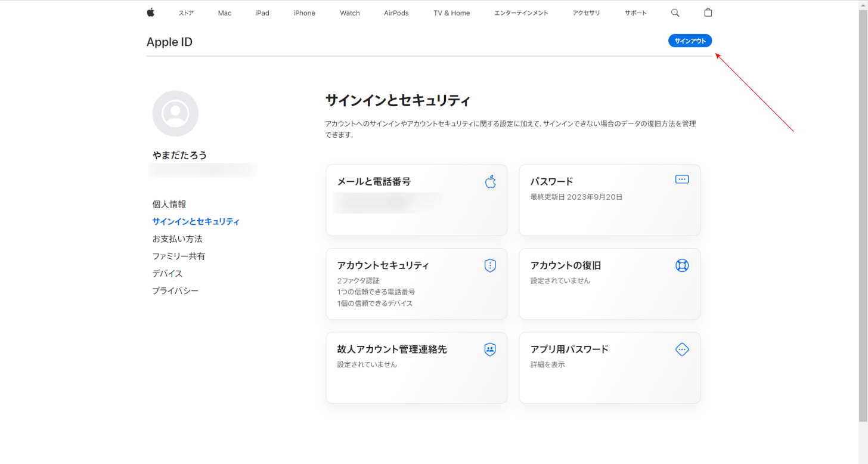Click the 2ファクタ認証 text
The image size is (868, 464).
358,281
